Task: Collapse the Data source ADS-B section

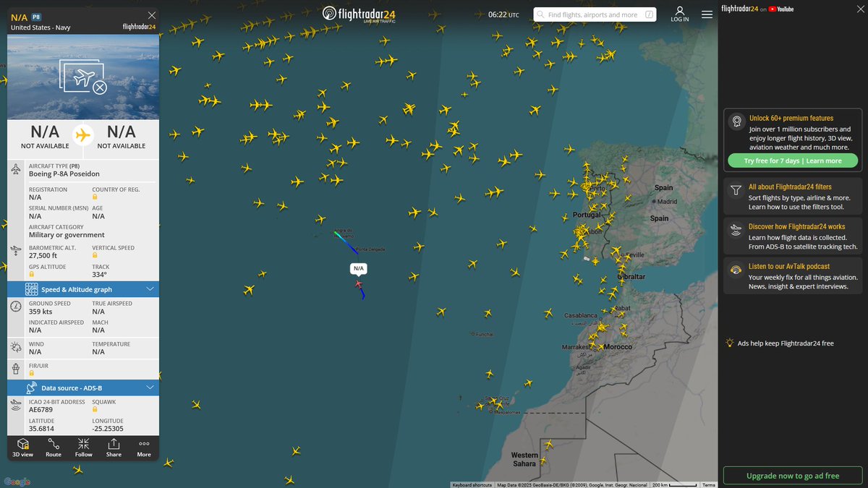Action: [x=150, y=388]
